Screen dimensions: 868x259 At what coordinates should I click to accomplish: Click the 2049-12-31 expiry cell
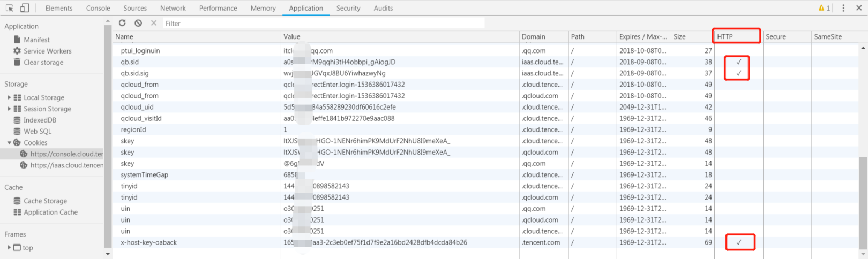[644, 106]
